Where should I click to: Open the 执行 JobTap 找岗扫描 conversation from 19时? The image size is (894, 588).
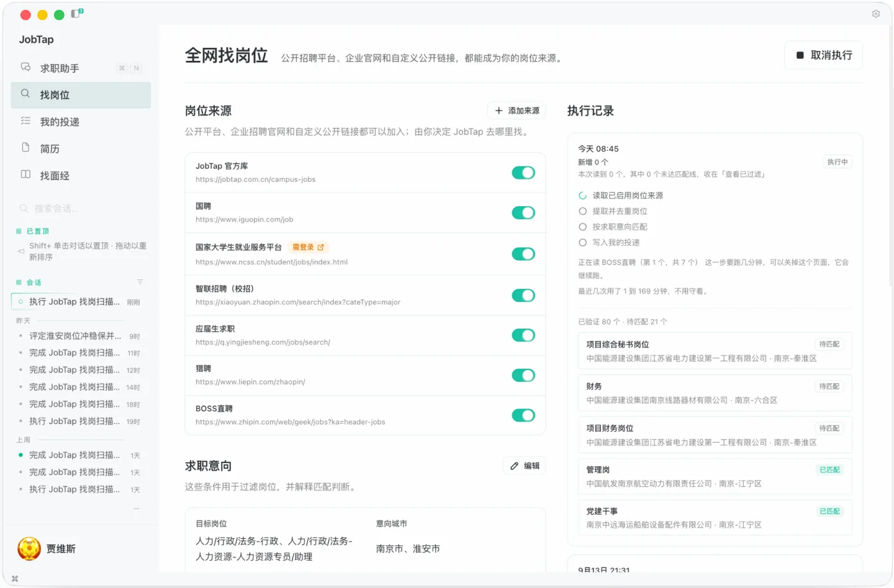coord(81,421)
